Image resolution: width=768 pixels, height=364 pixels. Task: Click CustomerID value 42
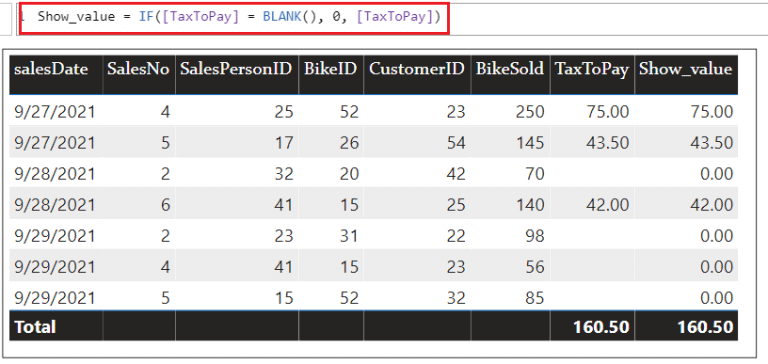coord(455,174)
